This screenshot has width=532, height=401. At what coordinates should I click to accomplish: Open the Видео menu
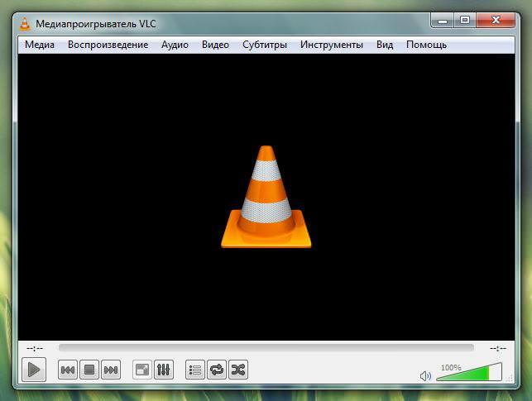(215, 45)
